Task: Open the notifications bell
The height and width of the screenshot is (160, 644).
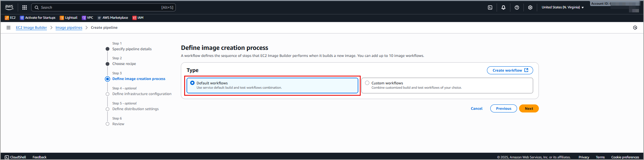Action: [x=503, y=7]
